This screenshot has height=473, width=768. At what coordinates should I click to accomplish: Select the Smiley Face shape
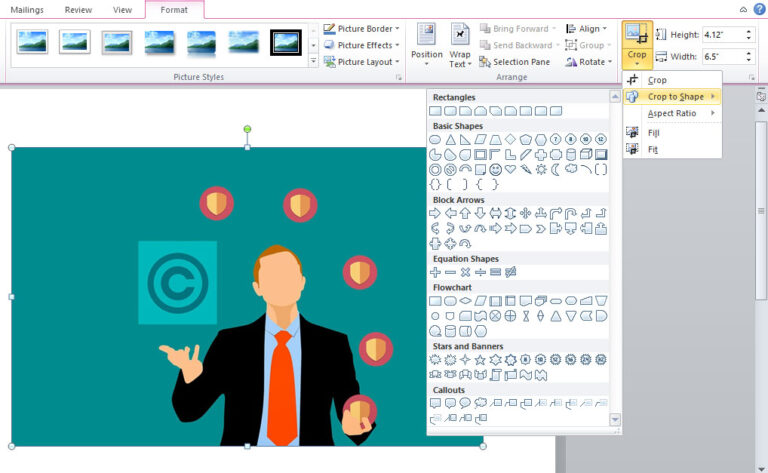495,169
